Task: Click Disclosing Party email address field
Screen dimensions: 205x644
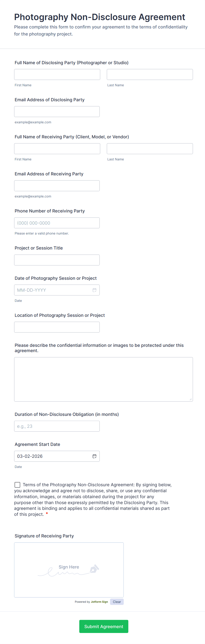Action: tap(57, 111)
